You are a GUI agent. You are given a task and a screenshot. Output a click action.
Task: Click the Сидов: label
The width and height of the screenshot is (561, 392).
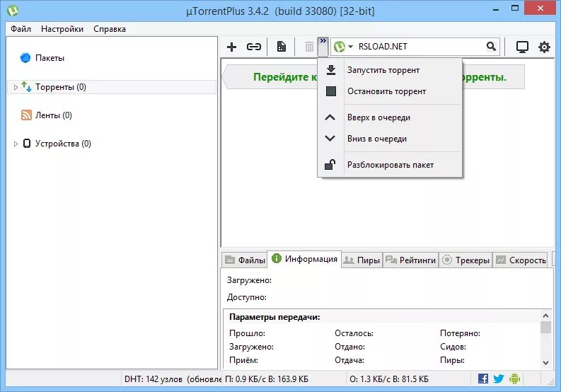(453, 347)
